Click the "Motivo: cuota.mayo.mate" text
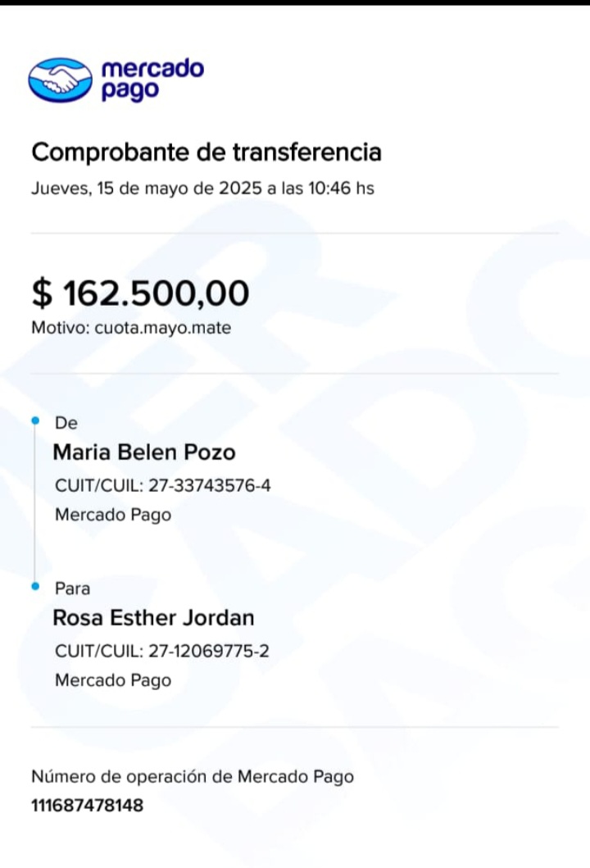The width and height of the screenshot is (590, 868). click(131, 329)
